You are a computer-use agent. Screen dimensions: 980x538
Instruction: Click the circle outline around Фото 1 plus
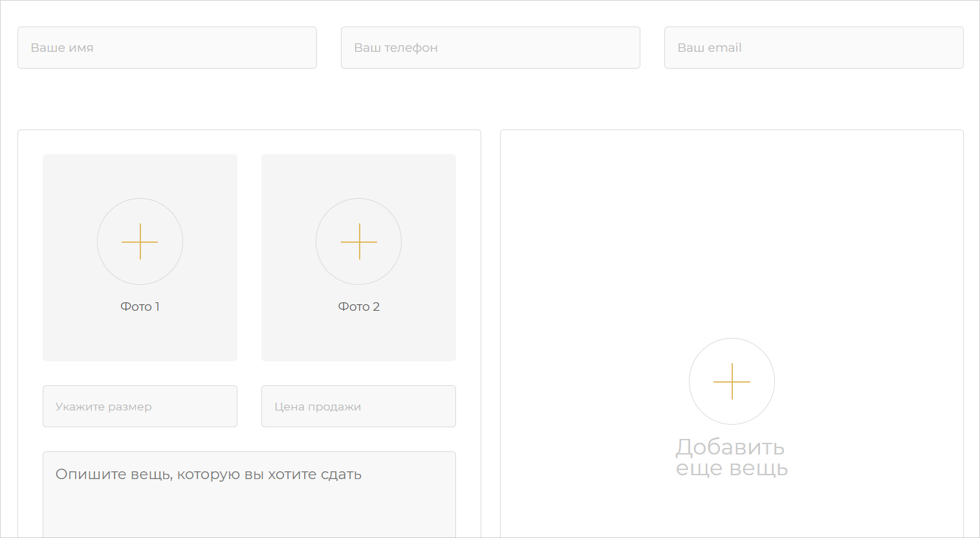pos(98,241)
